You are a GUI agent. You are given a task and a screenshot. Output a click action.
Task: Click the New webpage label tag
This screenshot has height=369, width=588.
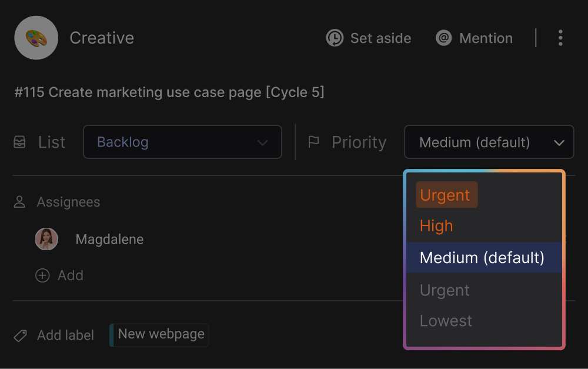pos(161,334)
